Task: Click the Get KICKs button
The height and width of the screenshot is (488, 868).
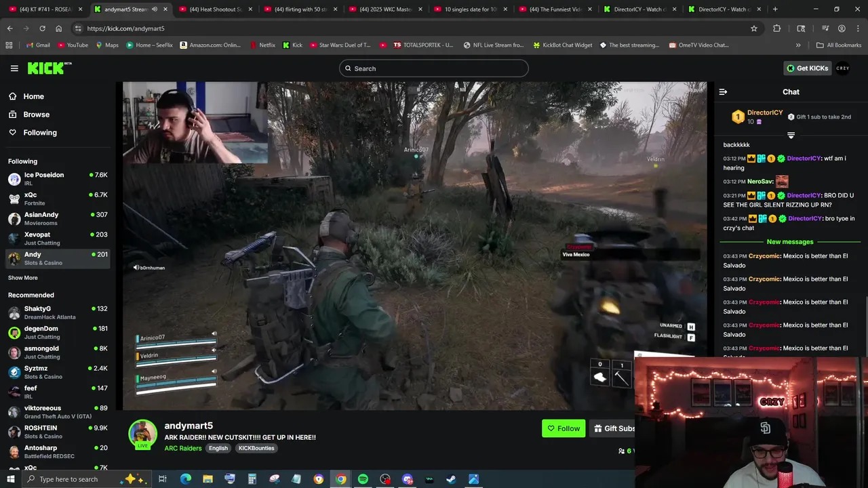Action: 807,68
